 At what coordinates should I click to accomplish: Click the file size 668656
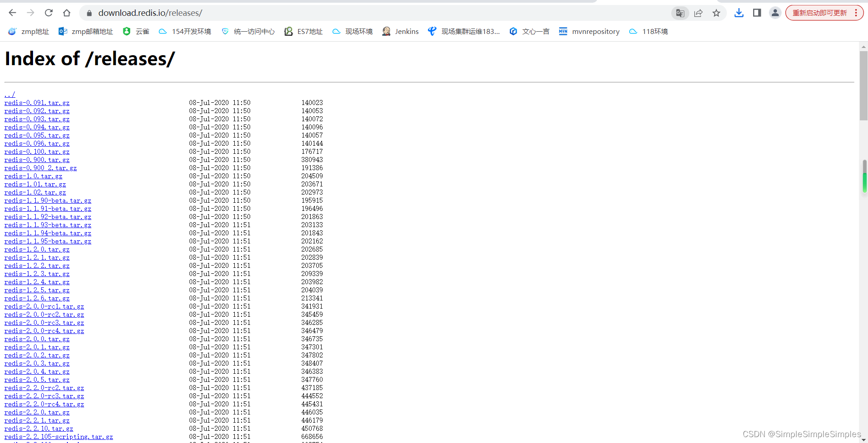pos(312,437)
